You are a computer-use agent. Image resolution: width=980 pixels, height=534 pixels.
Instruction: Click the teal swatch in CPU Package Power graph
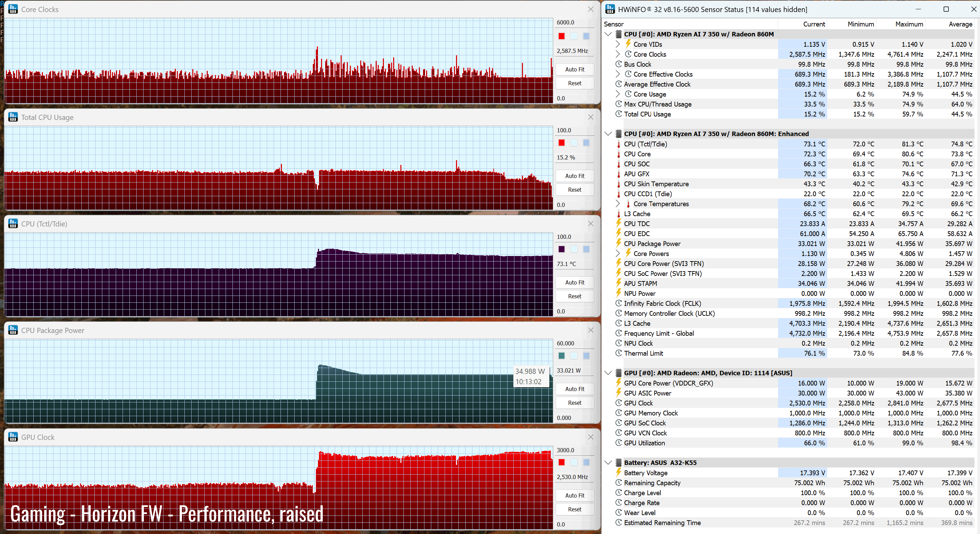pyautogui.click(x=561, y=356)
